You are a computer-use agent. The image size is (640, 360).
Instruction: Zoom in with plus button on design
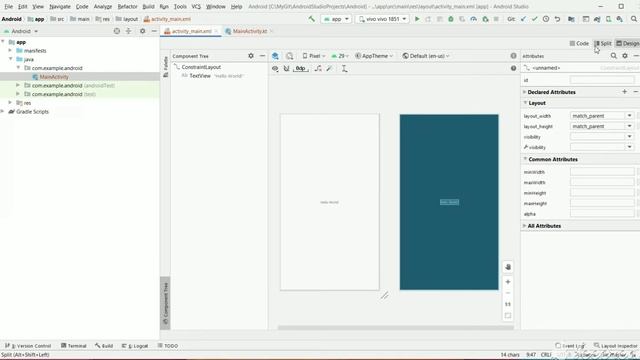point(508,282)
